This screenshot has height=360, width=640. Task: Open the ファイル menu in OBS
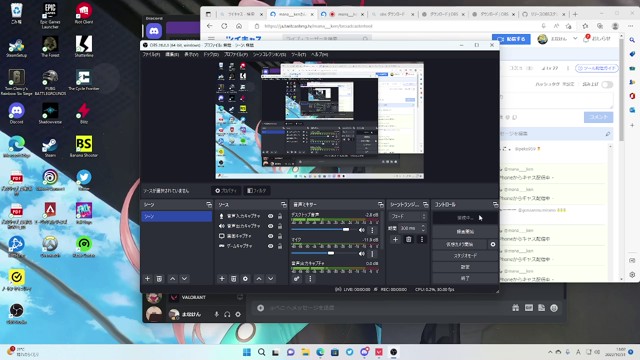pos(151,54)
